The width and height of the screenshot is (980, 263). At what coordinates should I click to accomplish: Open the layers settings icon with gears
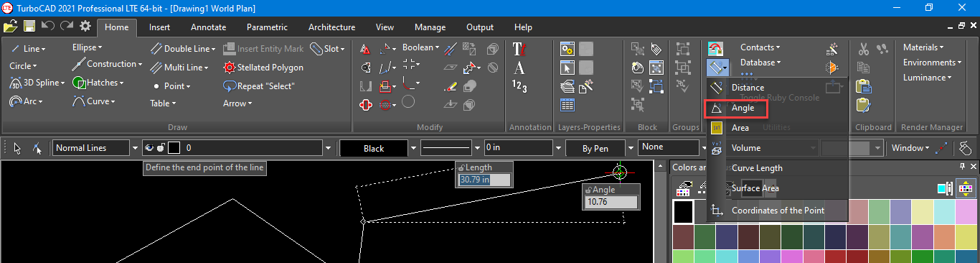(567, 49)
